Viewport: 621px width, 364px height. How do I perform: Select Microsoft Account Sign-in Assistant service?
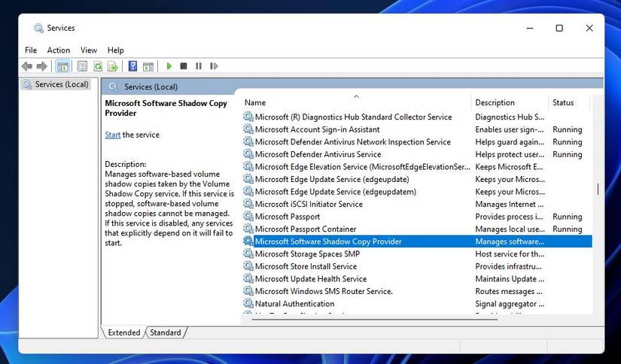point(317,129)
